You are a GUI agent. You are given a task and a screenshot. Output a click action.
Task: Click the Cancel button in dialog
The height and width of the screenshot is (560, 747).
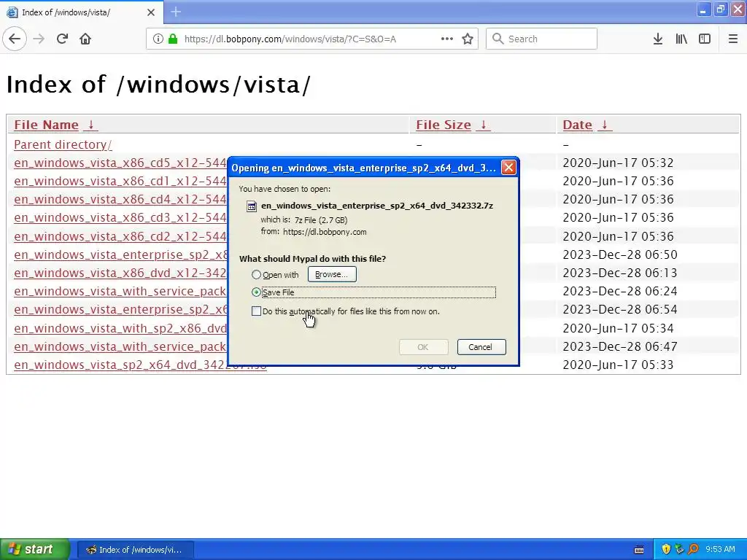click(481, 347)
